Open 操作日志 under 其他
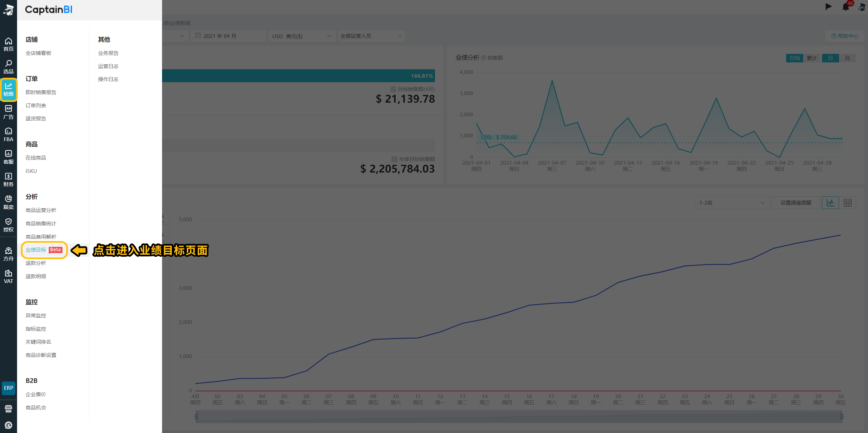The image size is (868, 433). [108, 79]
